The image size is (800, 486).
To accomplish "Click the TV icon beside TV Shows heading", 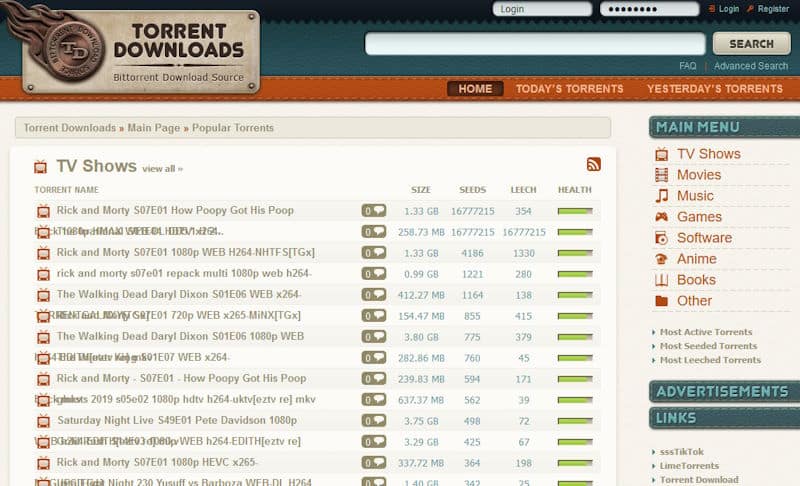I will coord(40,167).
